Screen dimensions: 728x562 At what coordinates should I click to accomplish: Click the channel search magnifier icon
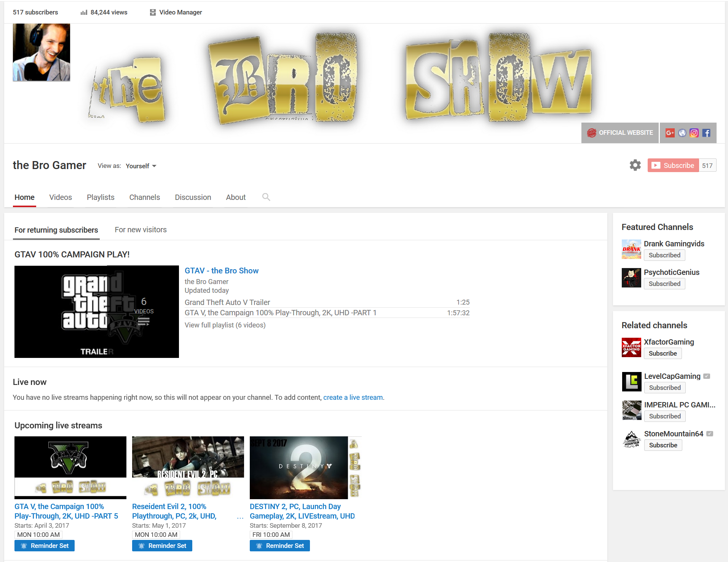[266, 197]
